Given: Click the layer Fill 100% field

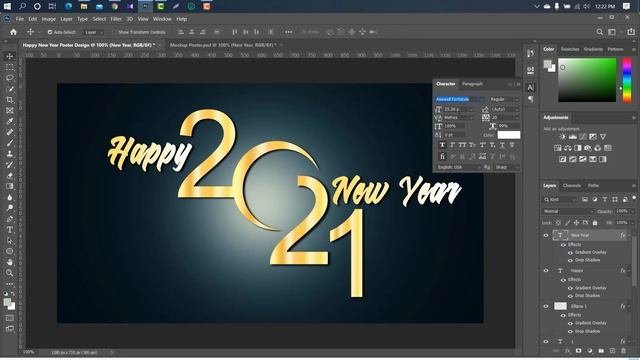Looking at the screenshot, I should 622,223.
